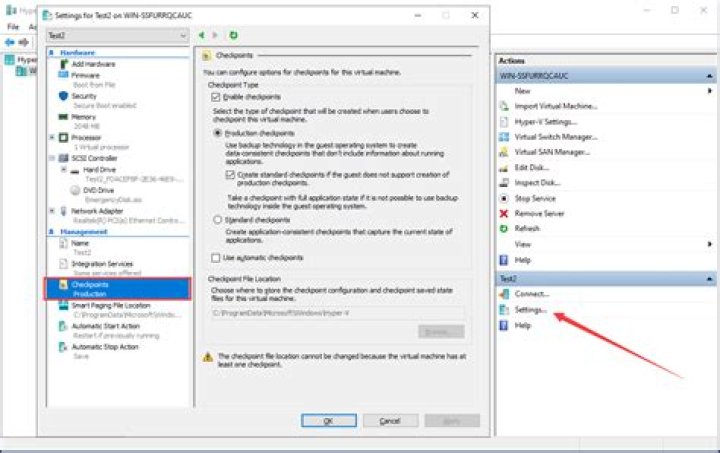The width and height of the screenshot is (720, 453).
Task: Click the green refresh icon in settings toolbar
Action: click(233, 35)
